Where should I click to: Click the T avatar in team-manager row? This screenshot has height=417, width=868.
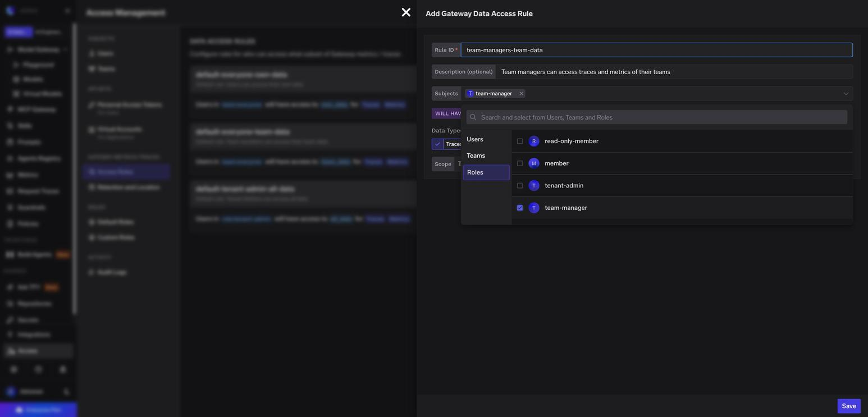tap(534, 208)
